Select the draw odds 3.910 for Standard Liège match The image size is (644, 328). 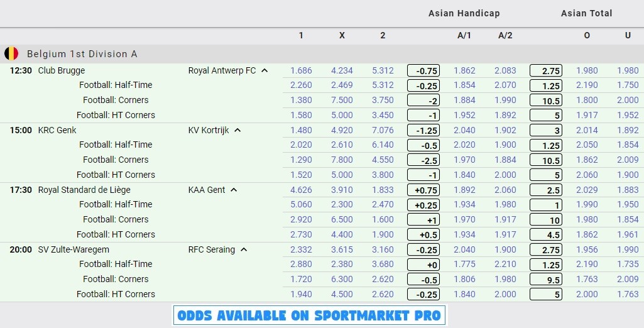coord(342,190)
